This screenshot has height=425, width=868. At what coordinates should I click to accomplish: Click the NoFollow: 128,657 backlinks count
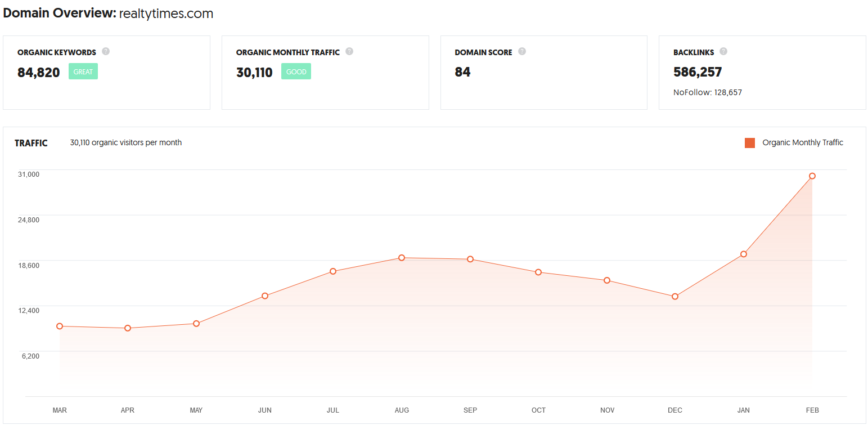tap(707, 92)
